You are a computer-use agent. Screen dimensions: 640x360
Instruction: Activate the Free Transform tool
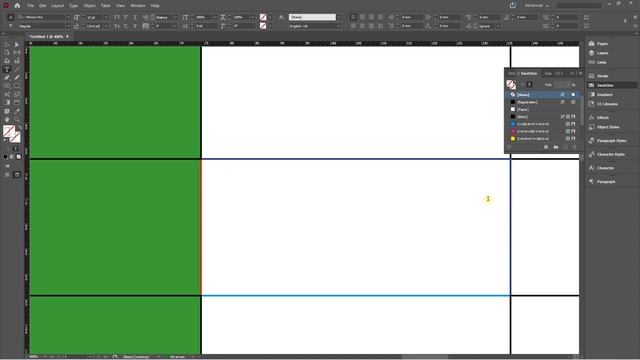(x=17, y=94)
